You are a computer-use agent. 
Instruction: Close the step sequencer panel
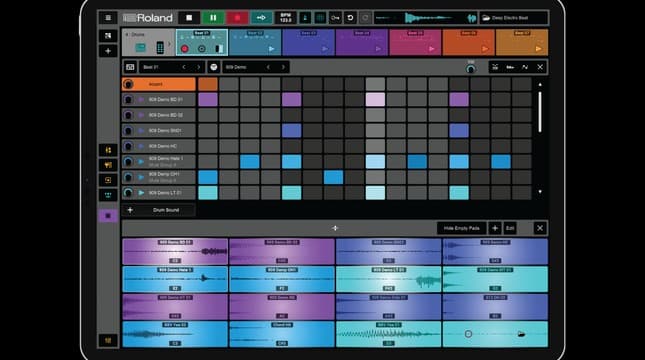pos(540,67)
